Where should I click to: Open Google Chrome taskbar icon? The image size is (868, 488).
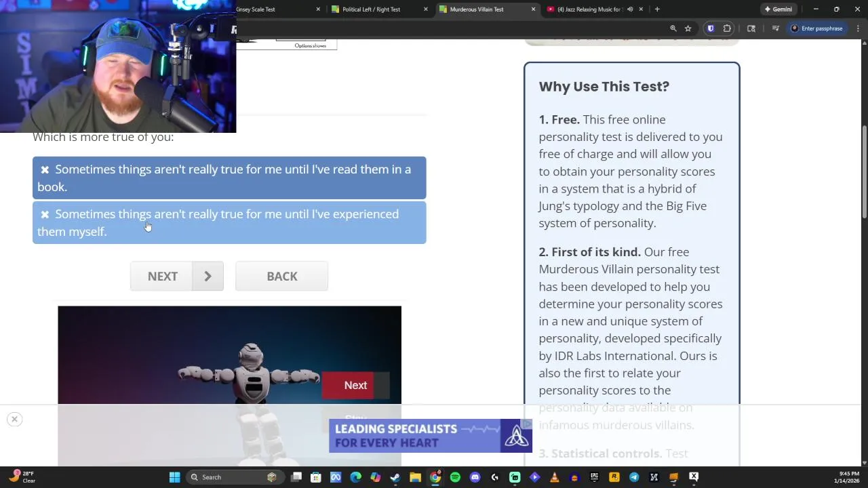(435, 477)
